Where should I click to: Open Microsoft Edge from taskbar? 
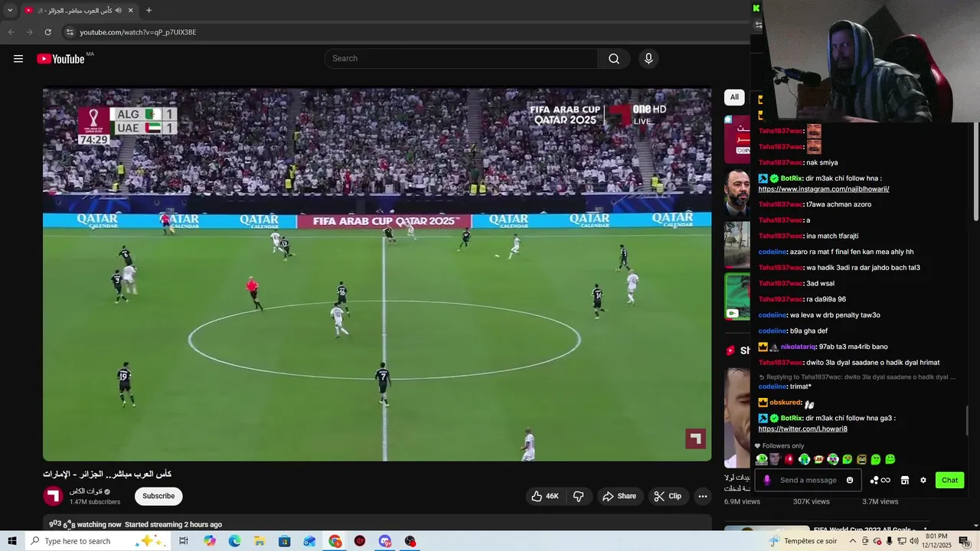(x=234, y=541)
